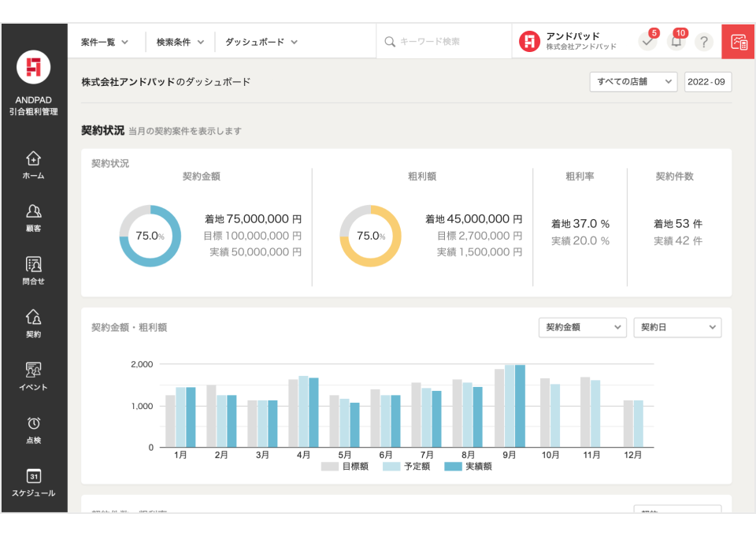Toggle 実績額 legend swatch
Viewport: 756px width, 536px height.
(453, 467)
